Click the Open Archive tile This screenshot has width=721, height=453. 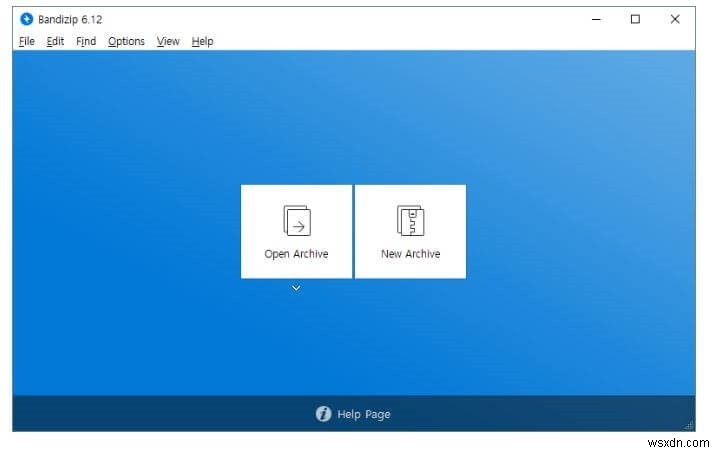296,231
